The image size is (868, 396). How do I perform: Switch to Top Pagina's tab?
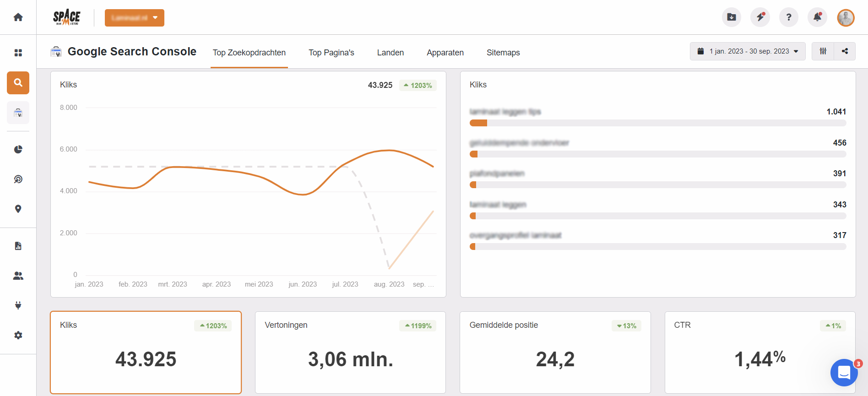tap(331, 53)
